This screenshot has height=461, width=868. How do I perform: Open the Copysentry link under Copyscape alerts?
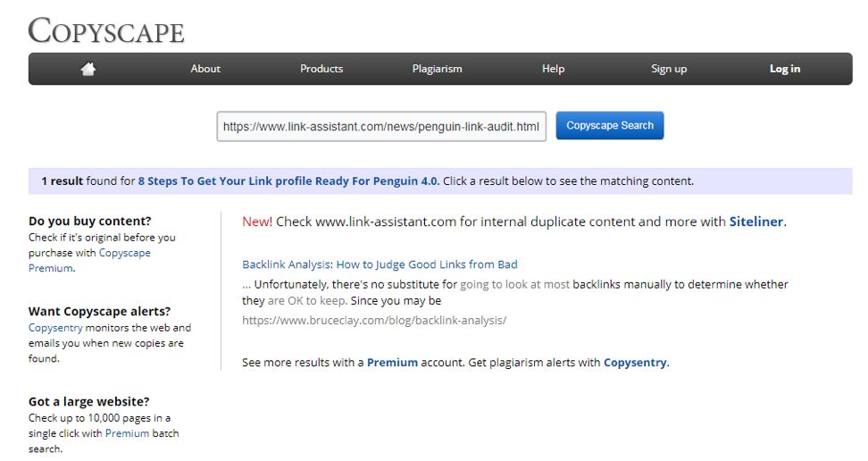[55, 328]
